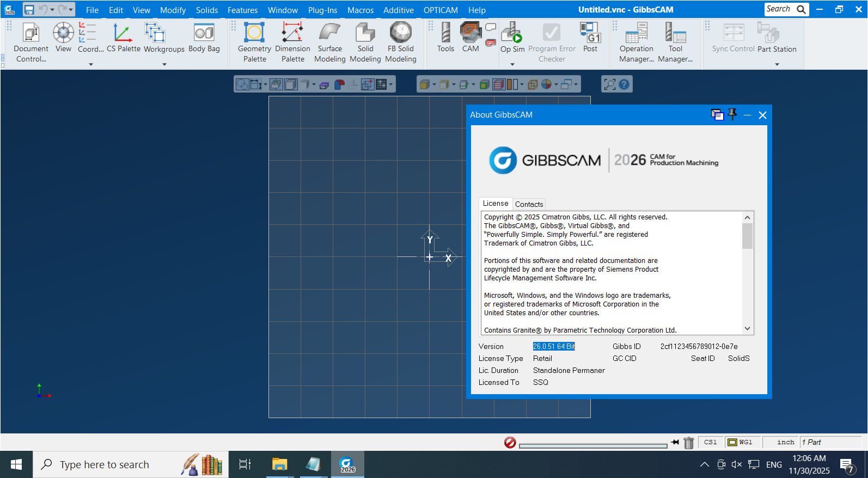Open the Body Bag
Image resolution: width=868 pixels, height=478 pixels.
coord(204,38)
